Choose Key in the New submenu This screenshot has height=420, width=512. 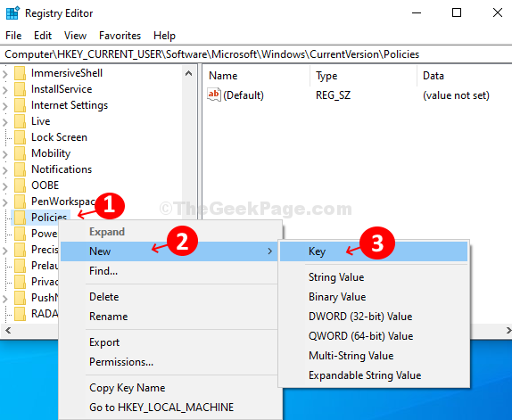click(x=374, y=251)
